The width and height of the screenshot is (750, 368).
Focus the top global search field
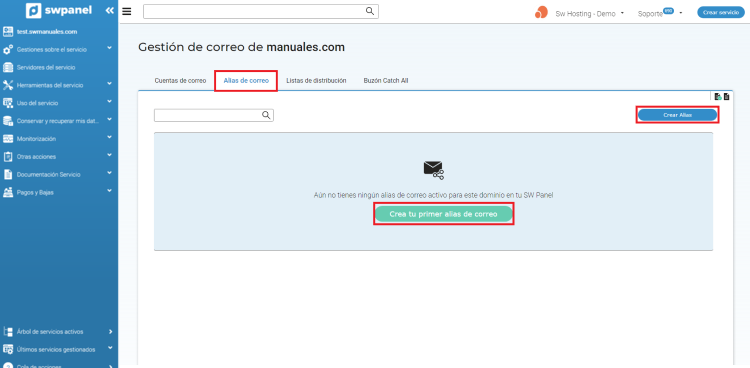pyautogui.click(x=261, y=11)
